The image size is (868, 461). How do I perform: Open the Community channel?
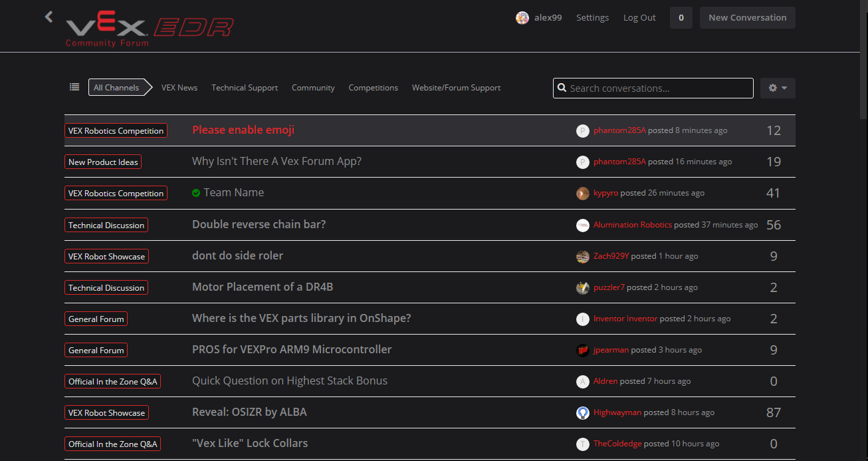pos(313,88)
